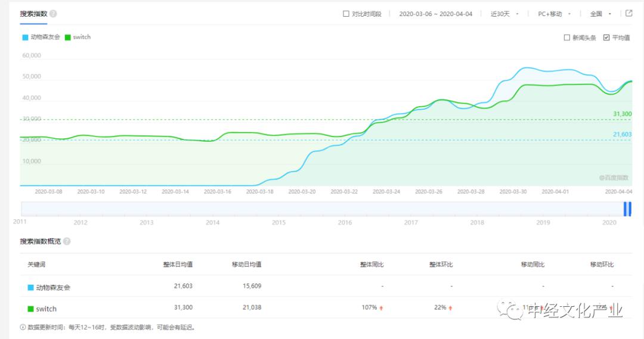The width and height of the screenshot is (644, 339).
Task: Click year 2019 on the timeline
Action: point(543,222)
